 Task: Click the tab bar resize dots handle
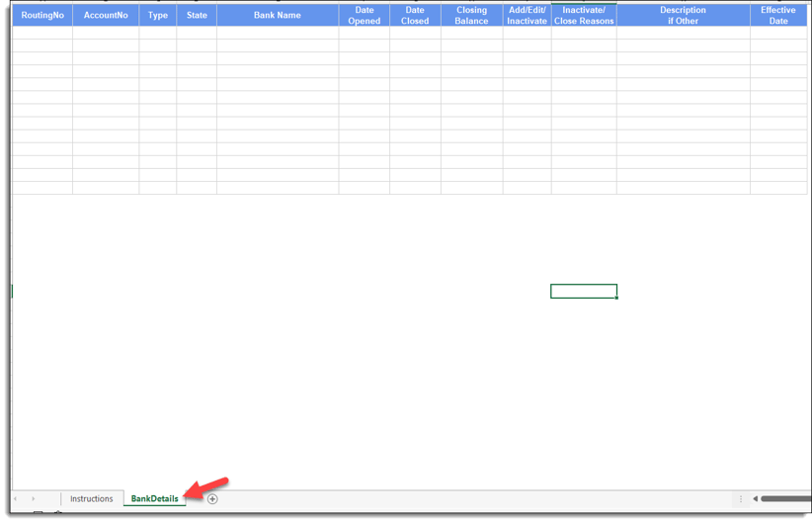[x=741, y=499]
